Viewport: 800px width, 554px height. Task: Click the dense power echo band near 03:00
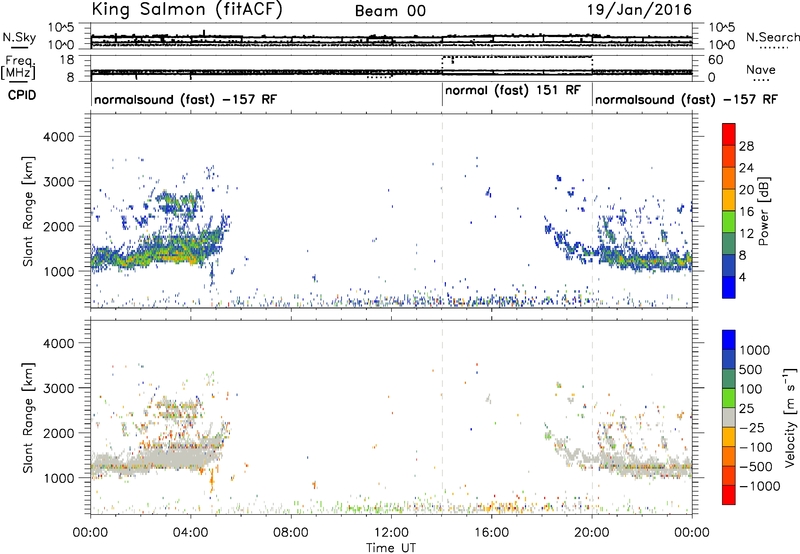[x=163, y=250]
